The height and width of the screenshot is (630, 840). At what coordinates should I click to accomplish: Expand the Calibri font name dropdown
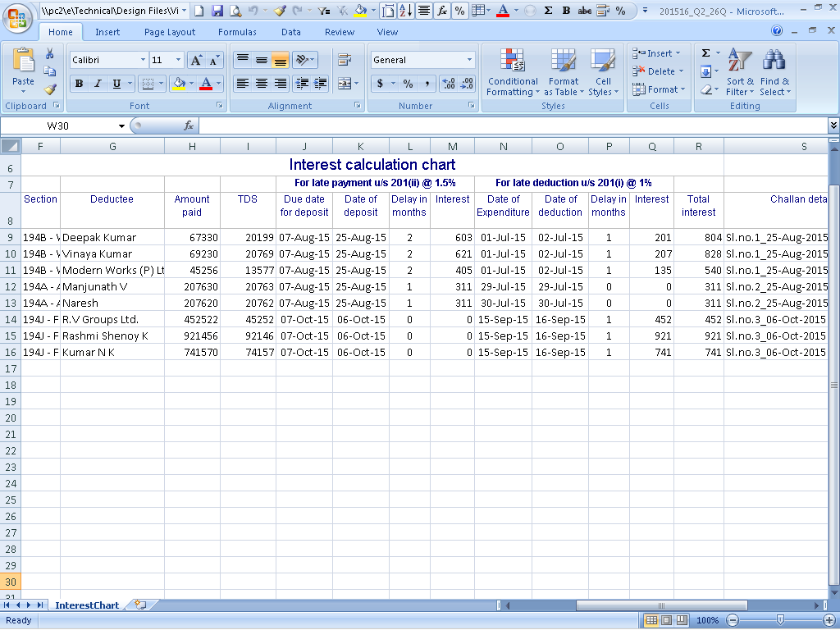point(143,60)
